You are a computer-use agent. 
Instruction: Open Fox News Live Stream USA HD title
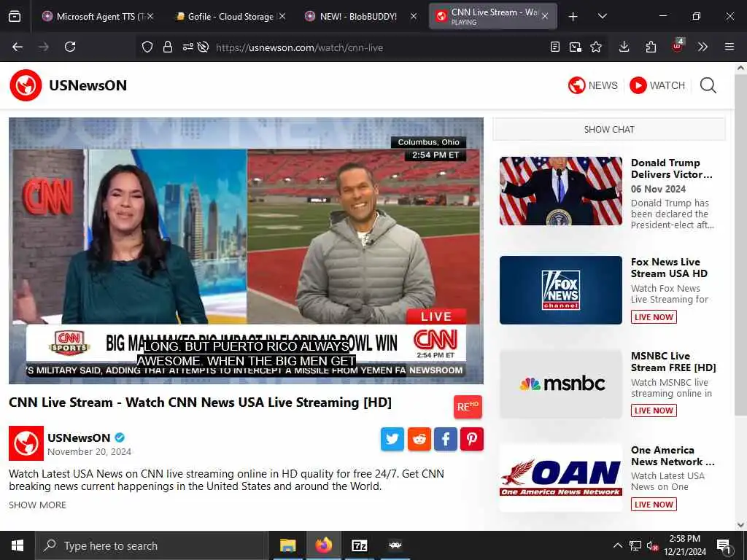(x=669, y=268)
